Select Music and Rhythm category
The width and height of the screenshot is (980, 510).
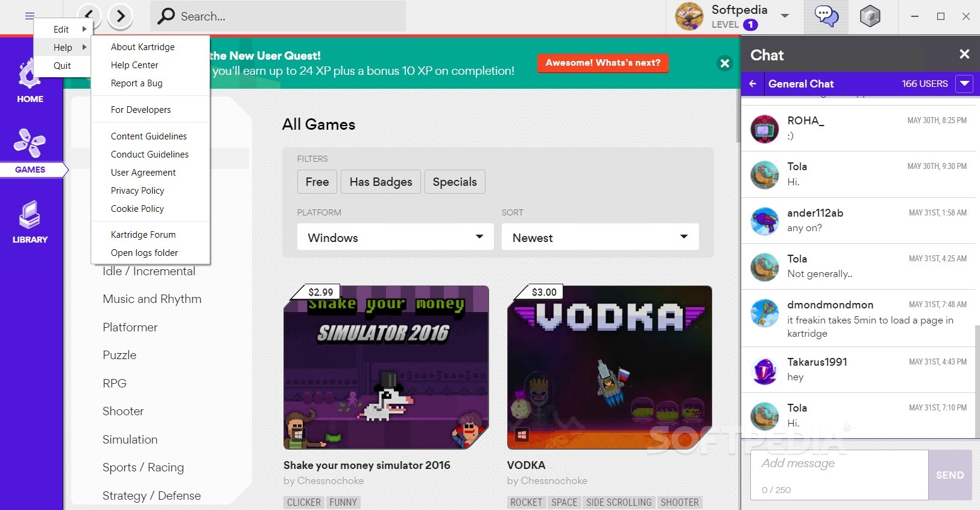click(152, 299)
